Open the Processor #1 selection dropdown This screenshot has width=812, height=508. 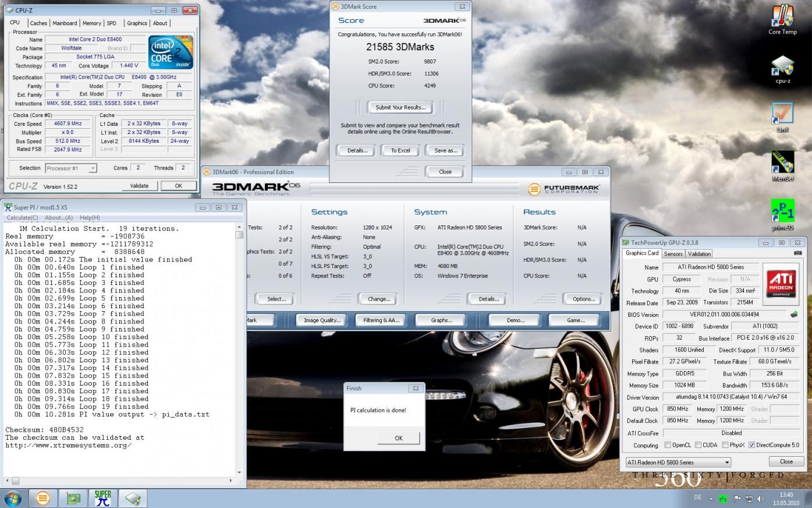coord(70,168)
